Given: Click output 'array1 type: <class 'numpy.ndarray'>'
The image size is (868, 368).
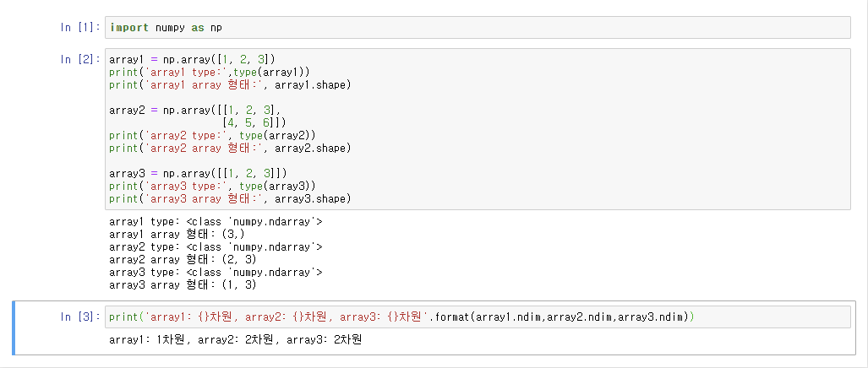Looking at the screenshot, I should pyautogui.click(x=216, y=222).
